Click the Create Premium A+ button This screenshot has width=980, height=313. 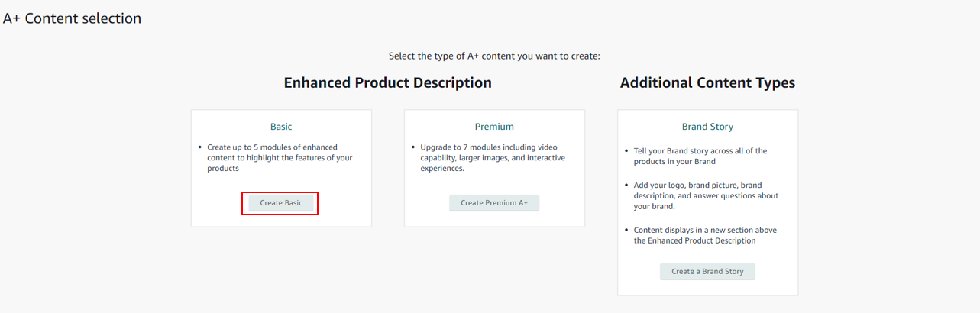494,203
